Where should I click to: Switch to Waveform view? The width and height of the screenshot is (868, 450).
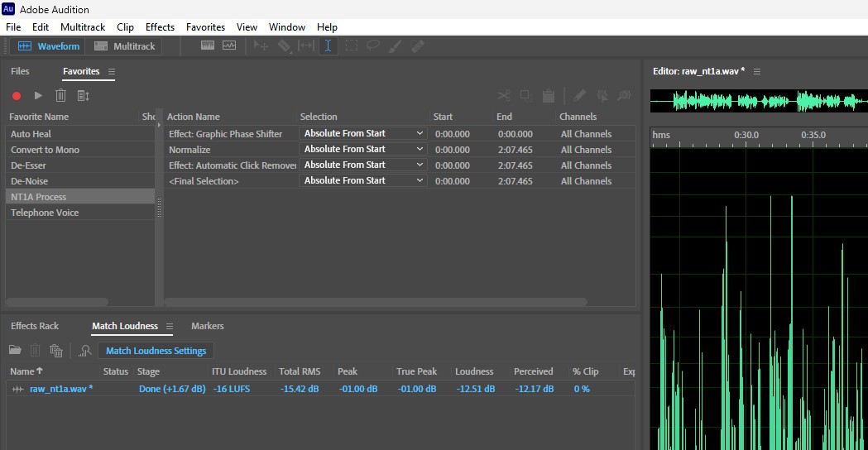(50, 46)
